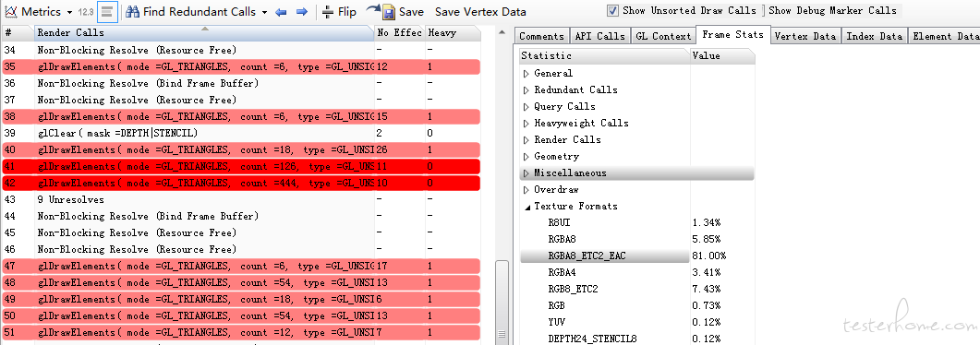Switch to the Vertex Data tab

805,36
